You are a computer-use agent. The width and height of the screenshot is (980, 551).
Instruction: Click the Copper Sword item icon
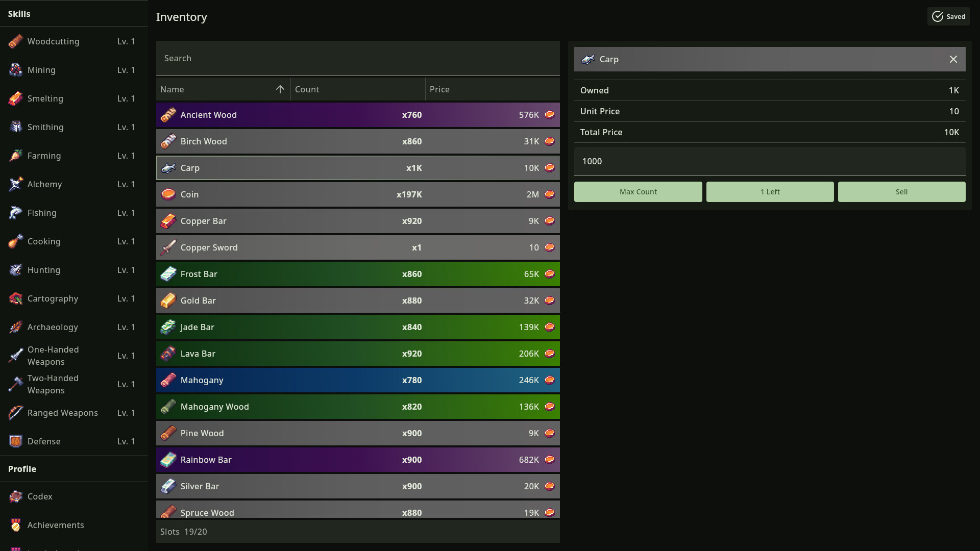click(x=168, y=247)
